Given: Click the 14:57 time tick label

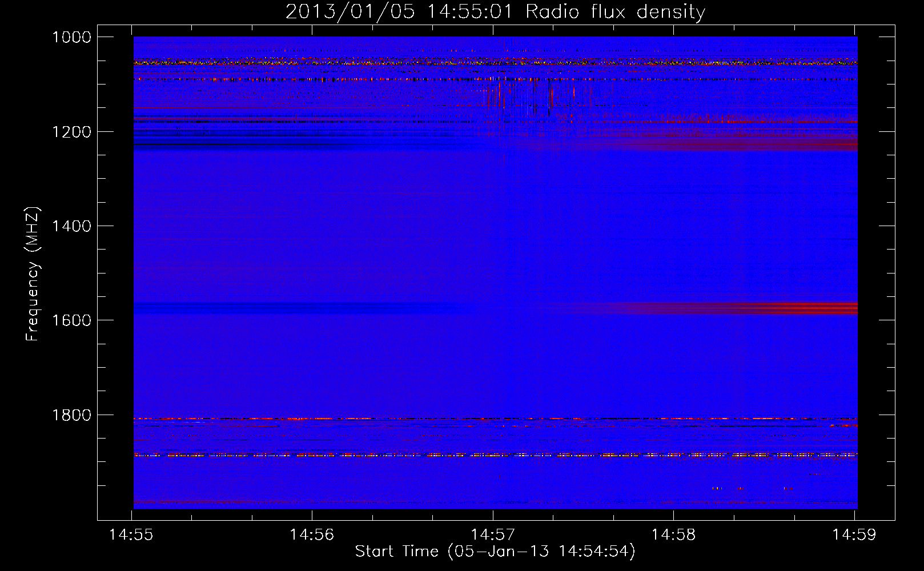Looking at the screenshot, I should tap(493, 534).
